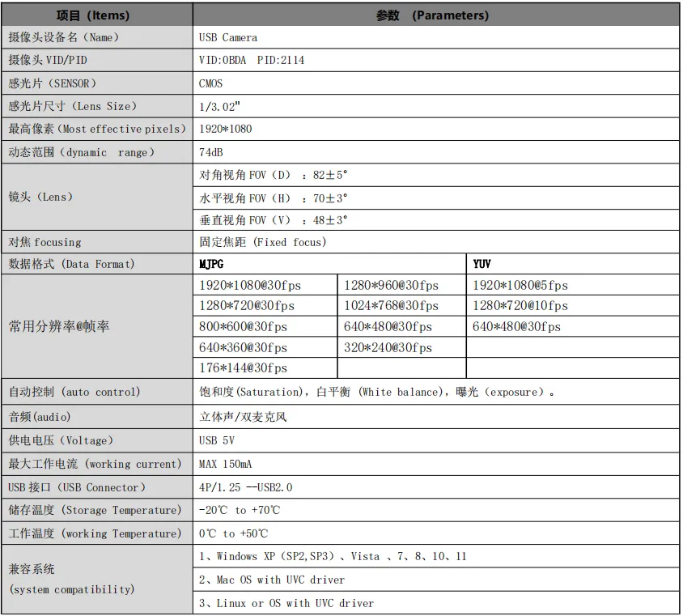
Task: Select the CMOS sensor value
Action: [x=211, y=83]
